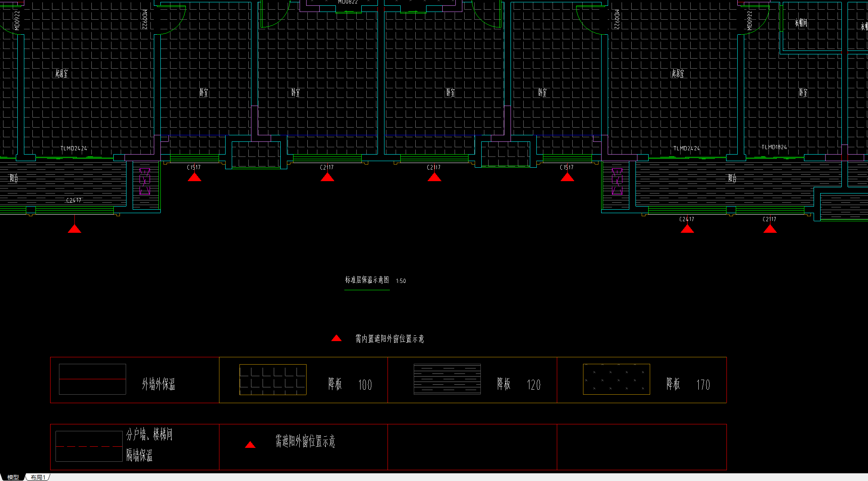
Task: Switch to the 模型 tab
Action: (13, 477)
